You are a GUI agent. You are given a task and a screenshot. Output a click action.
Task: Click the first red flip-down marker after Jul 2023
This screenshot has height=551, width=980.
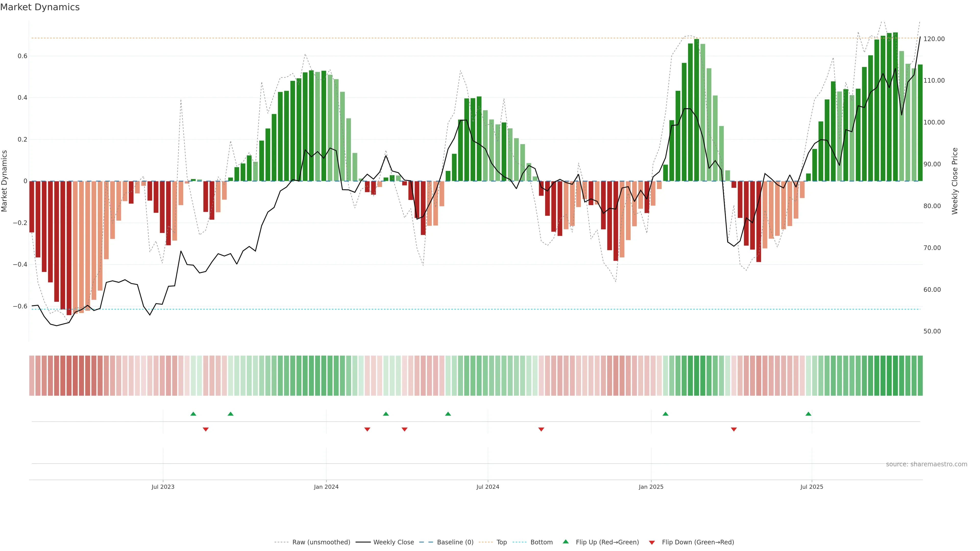(x=206, y=429)
